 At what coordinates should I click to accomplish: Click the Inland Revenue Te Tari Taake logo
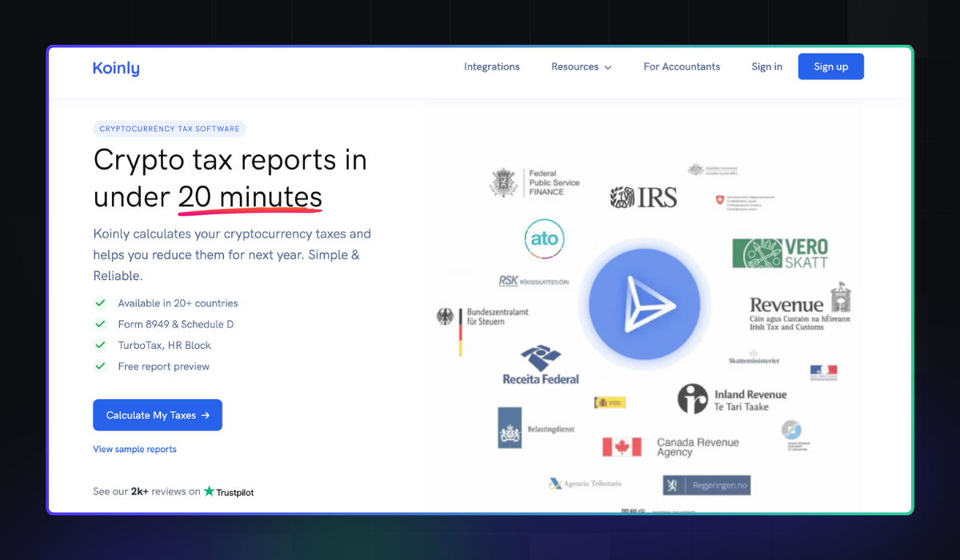click(732, 399)
